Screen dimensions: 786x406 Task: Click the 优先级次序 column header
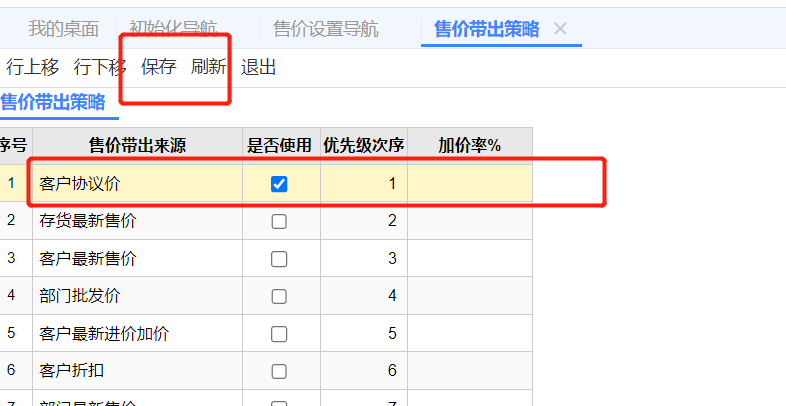[x=363, y=145]
